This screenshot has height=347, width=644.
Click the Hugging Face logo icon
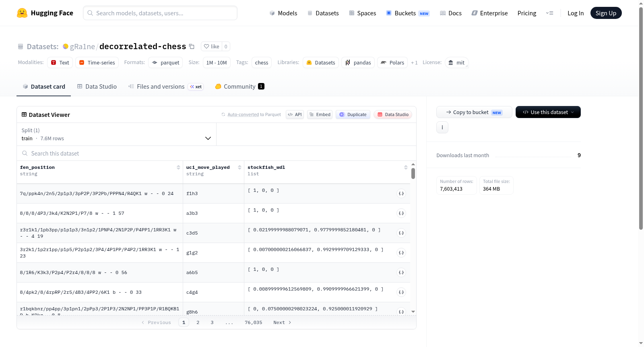(22, 13)
